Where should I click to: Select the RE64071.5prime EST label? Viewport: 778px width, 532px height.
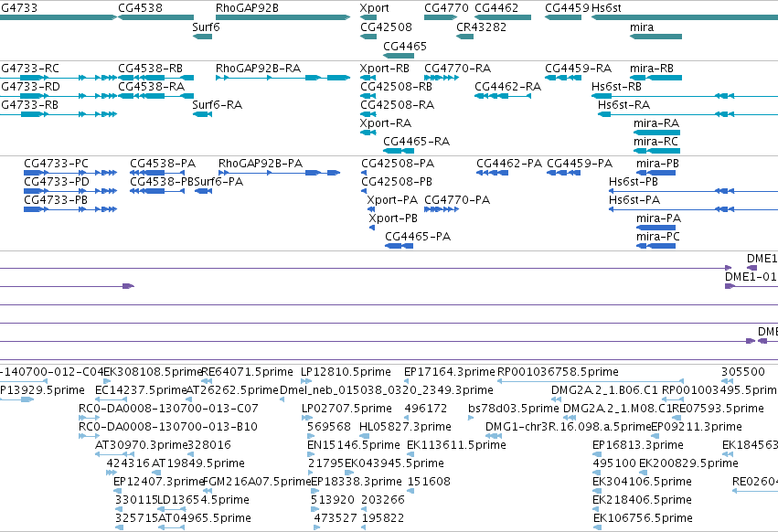coord(247,372)
